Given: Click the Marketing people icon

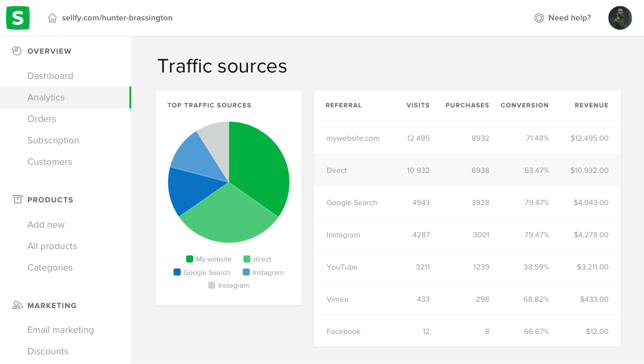Looking at the screenshot, I should [x=17, y=305].
